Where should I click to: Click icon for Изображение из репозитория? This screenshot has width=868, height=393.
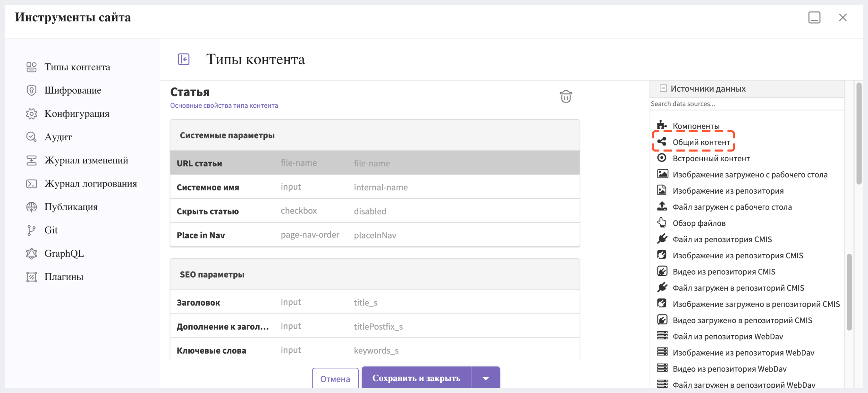pos(662,190)
